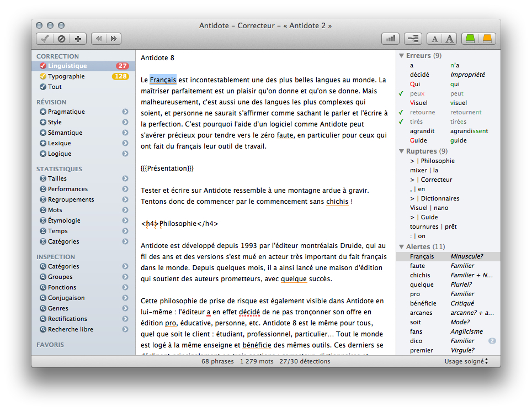Viewport: 532px width, 411px height.
Task: Open the Mots statistics row
Action: pyautogui.click(x=83, y=210)
